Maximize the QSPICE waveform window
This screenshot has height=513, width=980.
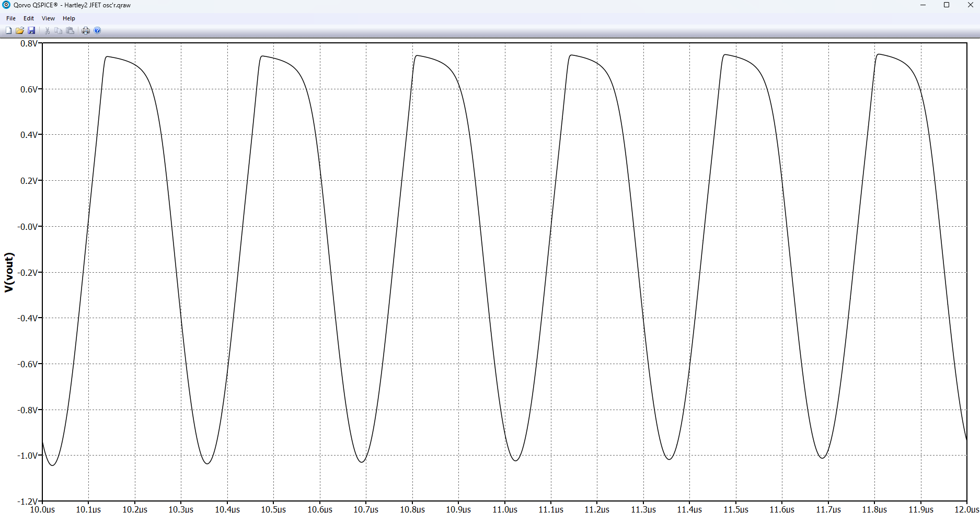tap(947, 5)
